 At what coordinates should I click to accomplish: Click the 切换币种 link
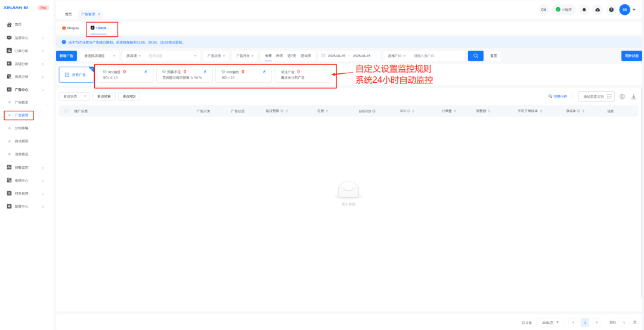click(558, 96)
